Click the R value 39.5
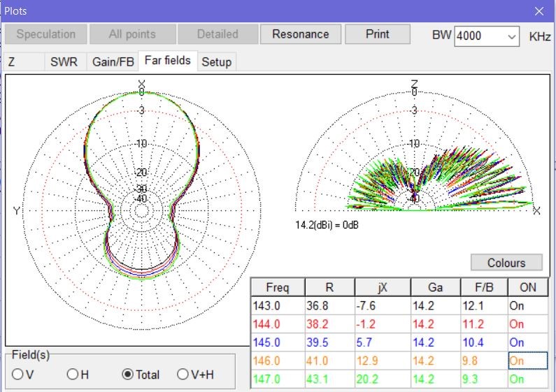Viewport: 556px width, 392px height. coord(330,342)
